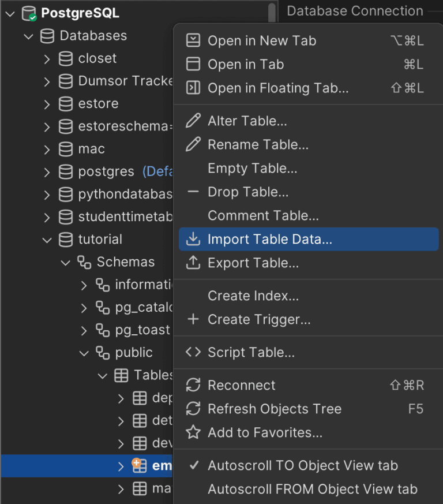Collapse the Tables node under public
443x504 pixels.
(x=102, y=375)
